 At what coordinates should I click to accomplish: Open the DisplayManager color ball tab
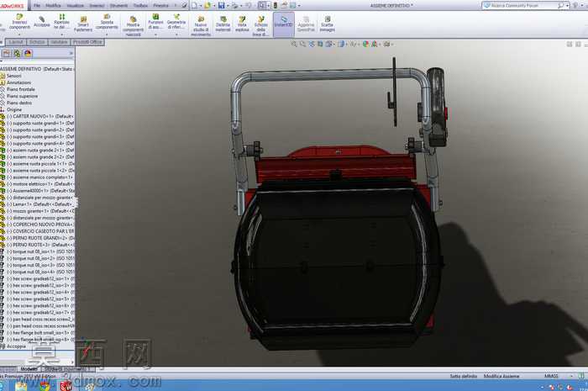pos(28,54)
